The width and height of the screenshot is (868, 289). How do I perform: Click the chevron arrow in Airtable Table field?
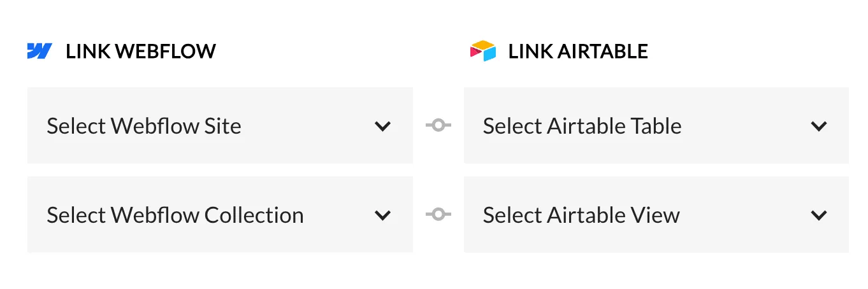(819, 126)
